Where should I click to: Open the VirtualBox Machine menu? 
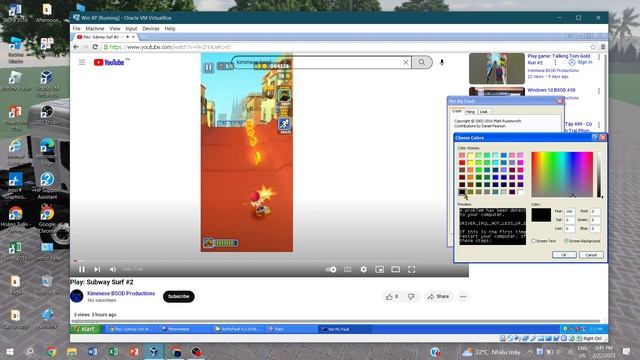(95, 29)
